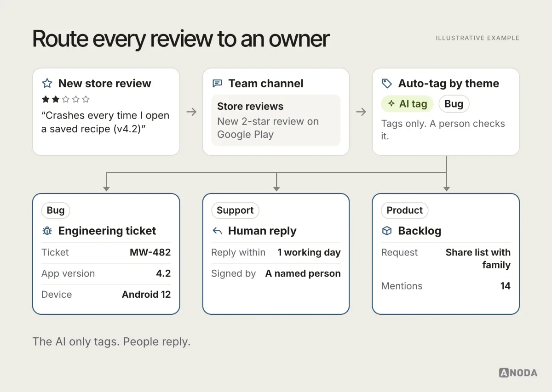Screen dimensions: 552x392
Task: Click the Device row label
Action: tap(57, 295)
